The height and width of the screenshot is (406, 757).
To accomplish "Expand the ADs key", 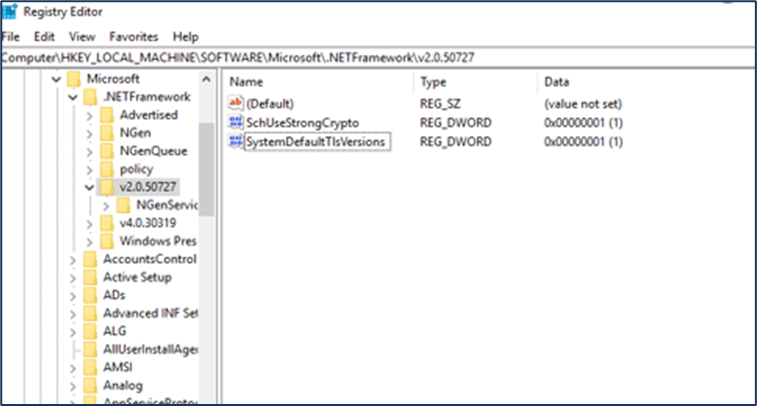I will coord(73,295).
